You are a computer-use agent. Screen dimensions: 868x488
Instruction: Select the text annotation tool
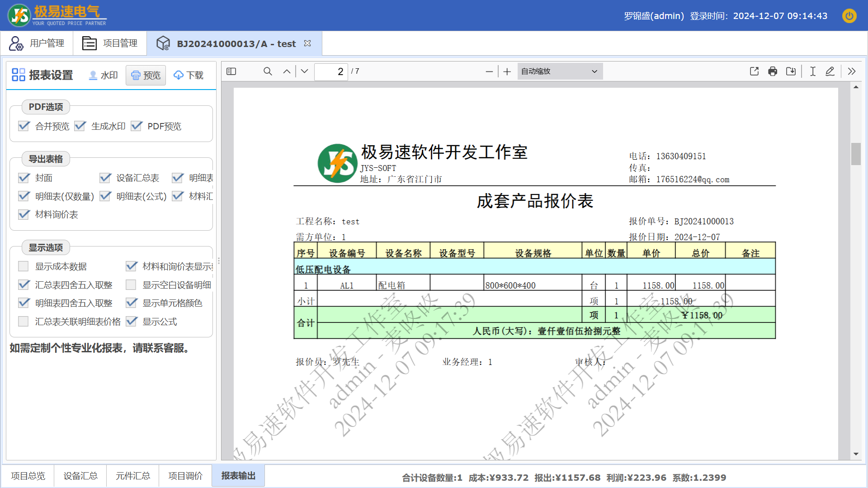pos(812,71)
